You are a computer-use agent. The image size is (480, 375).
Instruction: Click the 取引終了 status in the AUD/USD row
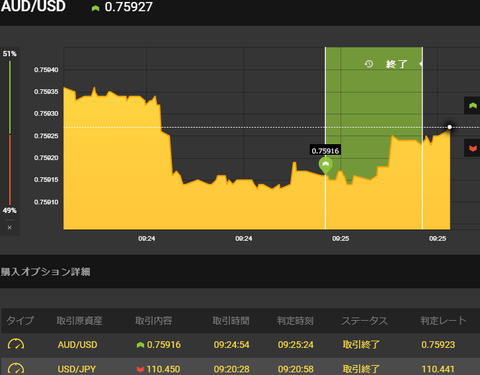click(361, 344)
